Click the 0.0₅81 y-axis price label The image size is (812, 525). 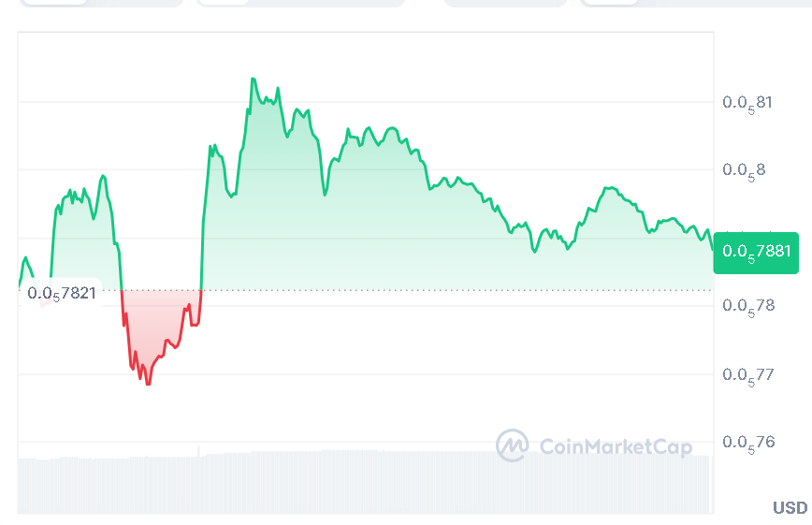tap(747, 102)
